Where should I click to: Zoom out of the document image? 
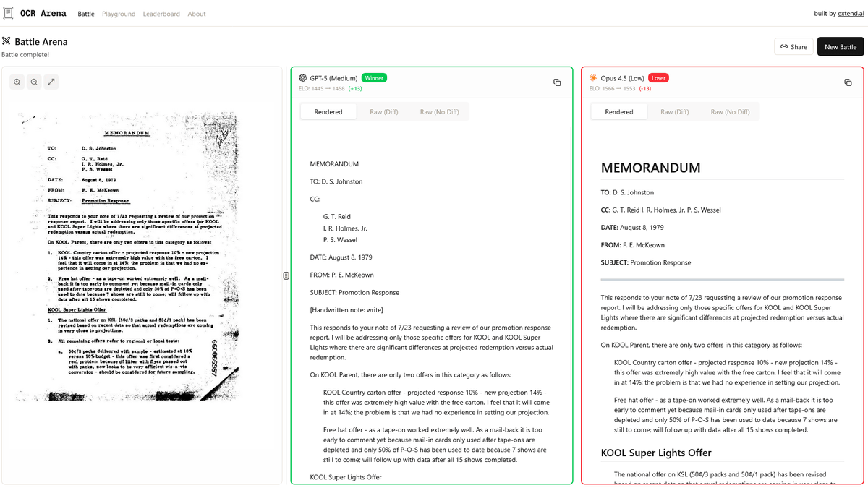pyautogui.click(x=34, y=82)
